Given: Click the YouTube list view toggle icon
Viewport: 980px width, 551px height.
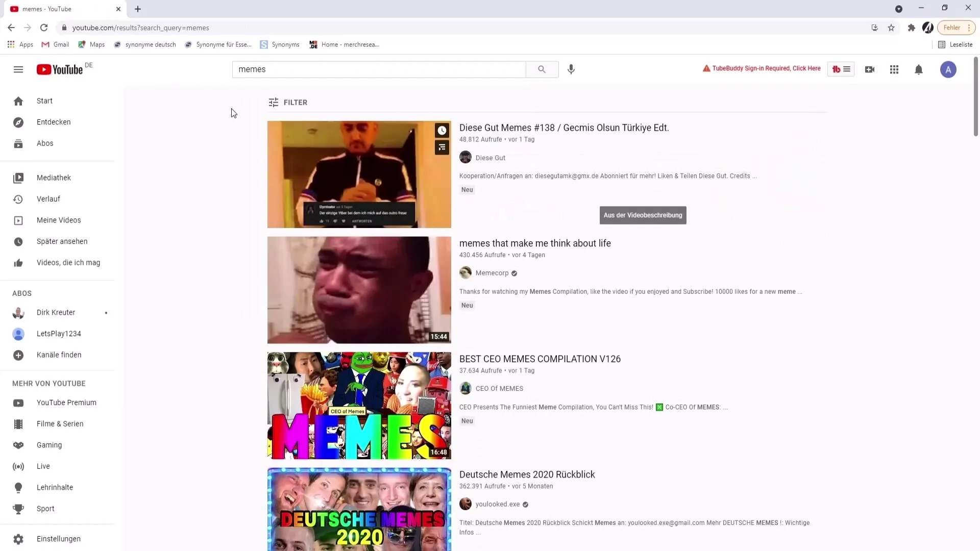Looking at the screenshot, I should (847, 69).
